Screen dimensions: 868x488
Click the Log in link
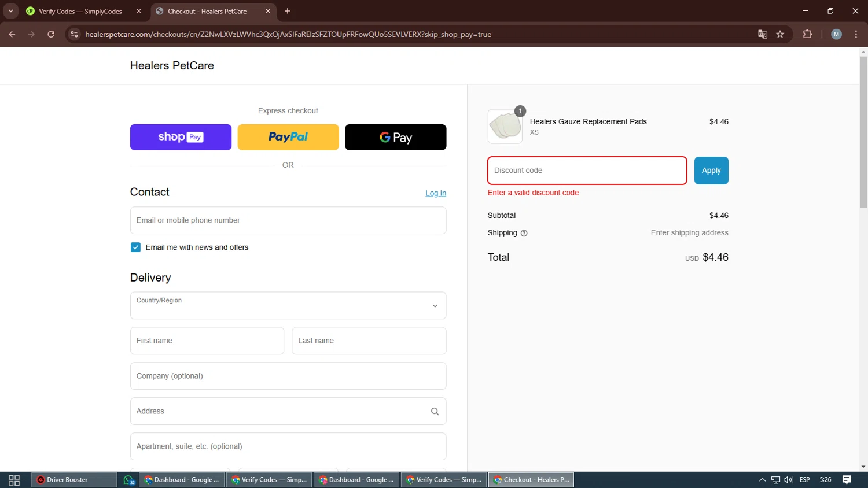(436, 193)
